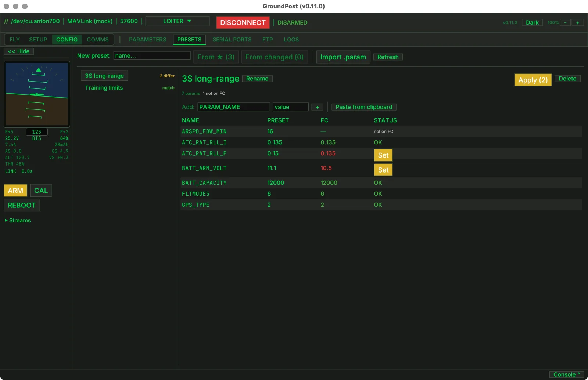Click the CAL button

click(41, 191)
